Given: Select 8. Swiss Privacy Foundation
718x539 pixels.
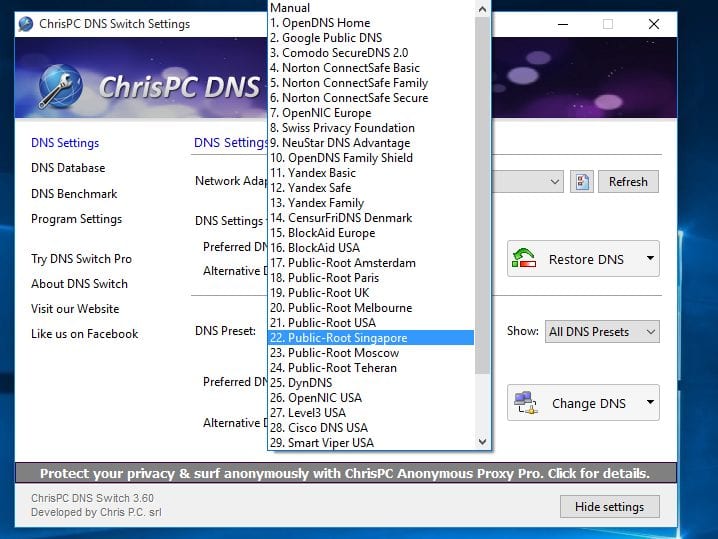Looking at the screenshot, I should 370,128.
